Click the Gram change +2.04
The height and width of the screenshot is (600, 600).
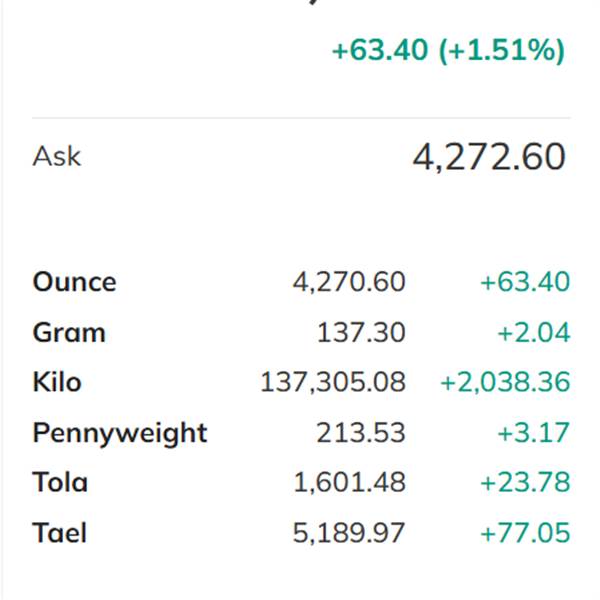pyautogui.click(x=534, y=332)
